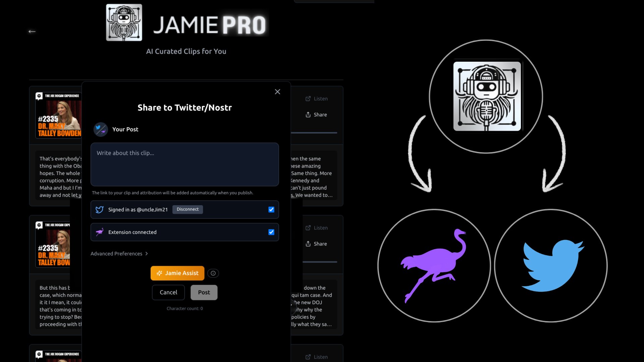Uncheck the Extension connected checkbox

pyautogui.click(x=271, y=232)
